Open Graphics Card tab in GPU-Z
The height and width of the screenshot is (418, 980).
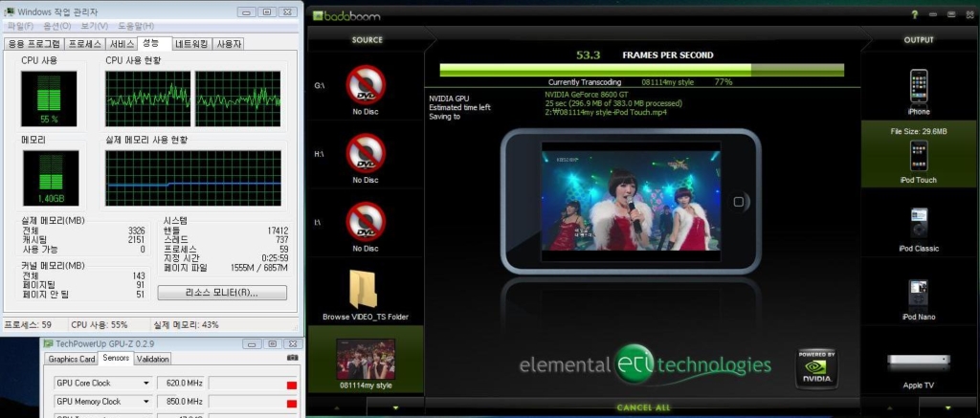[71, 359]
